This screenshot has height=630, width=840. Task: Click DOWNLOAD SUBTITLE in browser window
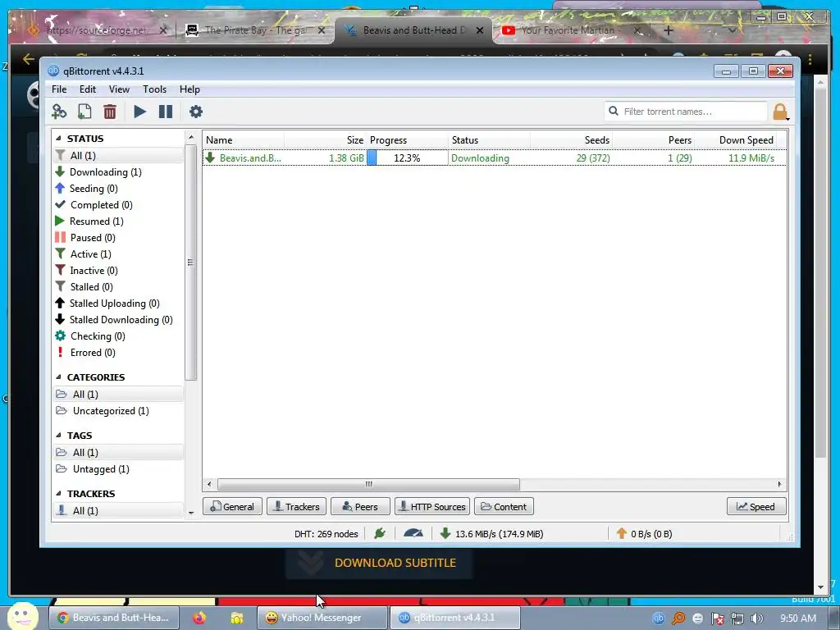tap(395, 563)
